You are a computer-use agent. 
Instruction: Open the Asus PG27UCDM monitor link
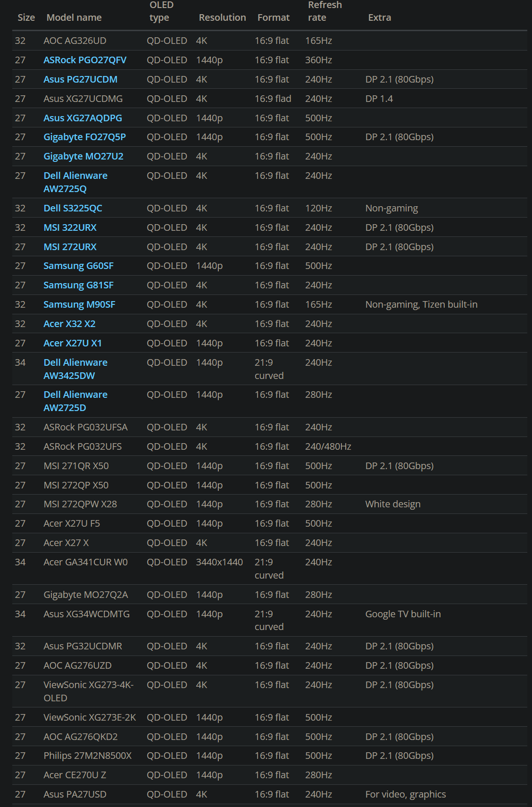[80, 79]
